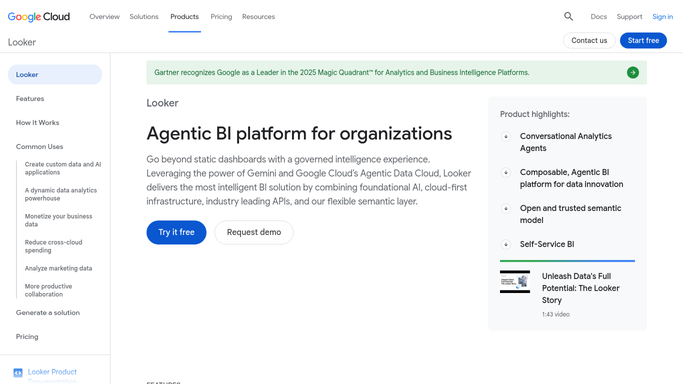Image resolution: width=683 pixels, height=384 pixels.
Task: Open the Solutions nav item
Action: pos(144,17)
